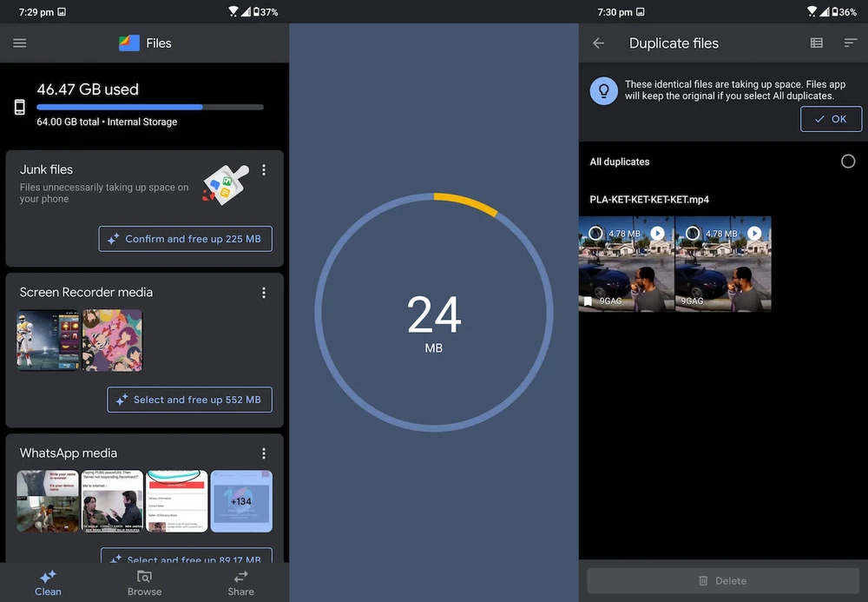Open the +134 WhatsApp media thumbnail
The height and width of the screenshot is (602, 868).
tap(241, 501)
